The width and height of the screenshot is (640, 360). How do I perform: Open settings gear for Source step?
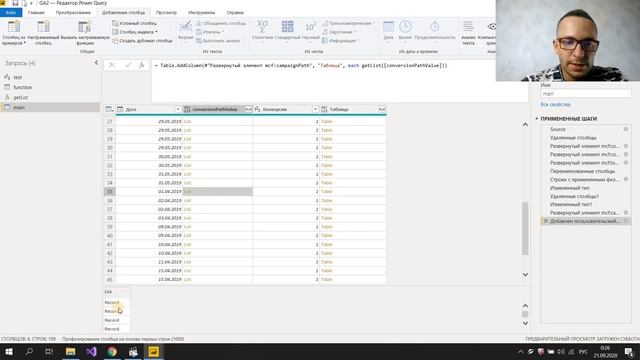pos(626,129)
